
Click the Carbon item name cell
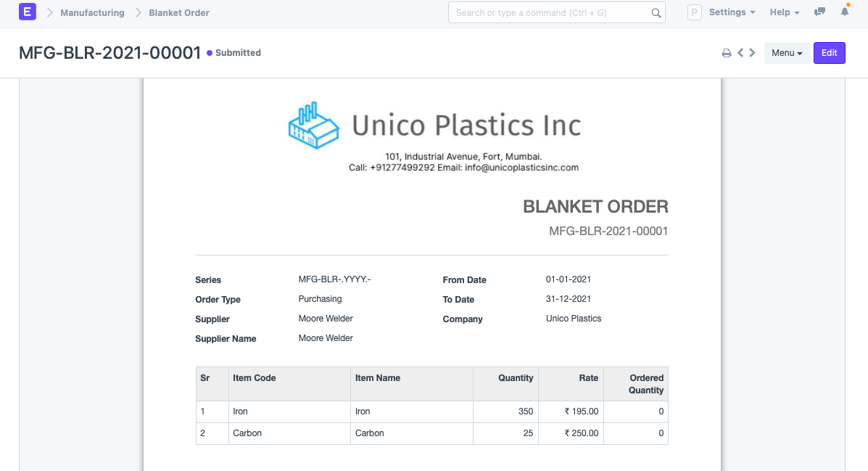[412, 433]
